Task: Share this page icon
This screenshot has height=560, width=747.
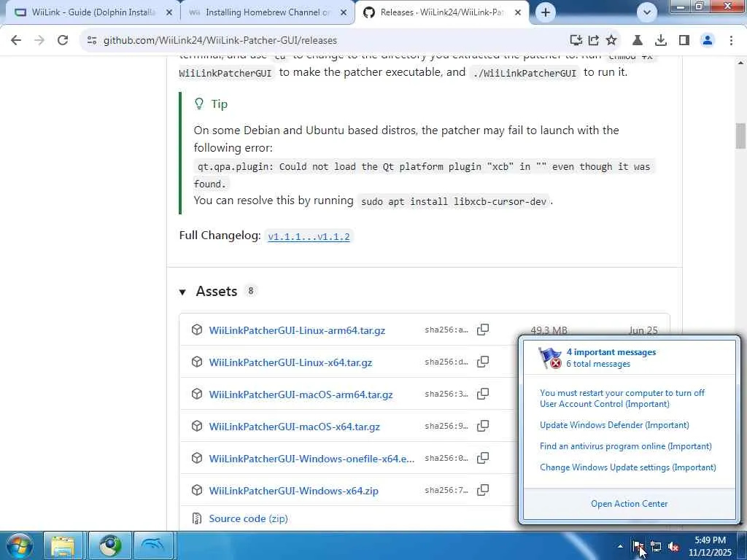Action: (594, 41)
